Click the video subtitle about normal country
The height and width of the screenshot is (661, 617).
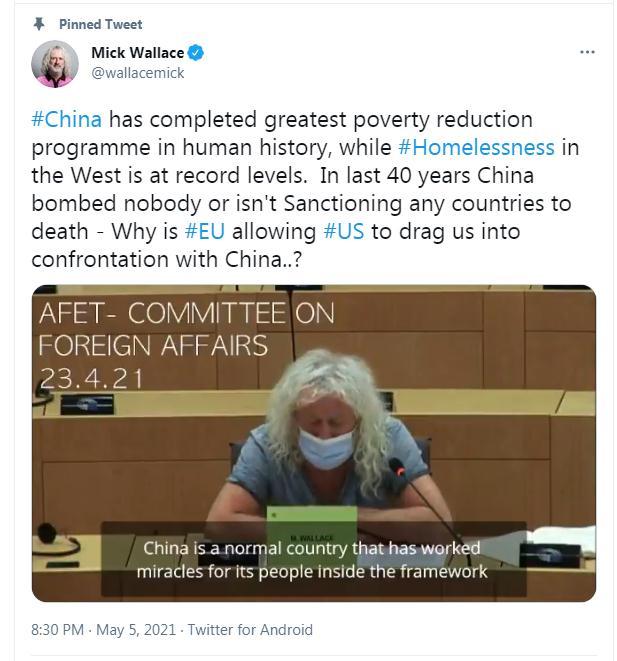(312, 560)
